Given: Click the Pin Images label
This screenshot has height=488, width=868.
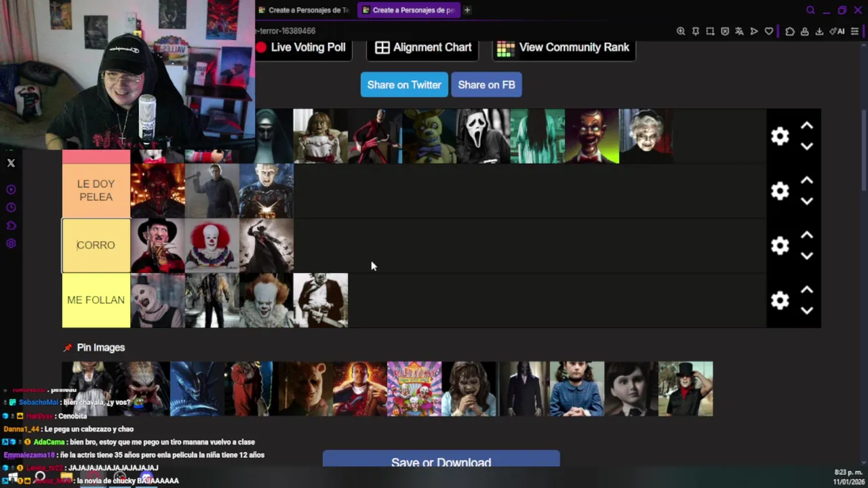Looking at the screenshot, I should coord(100,348).
